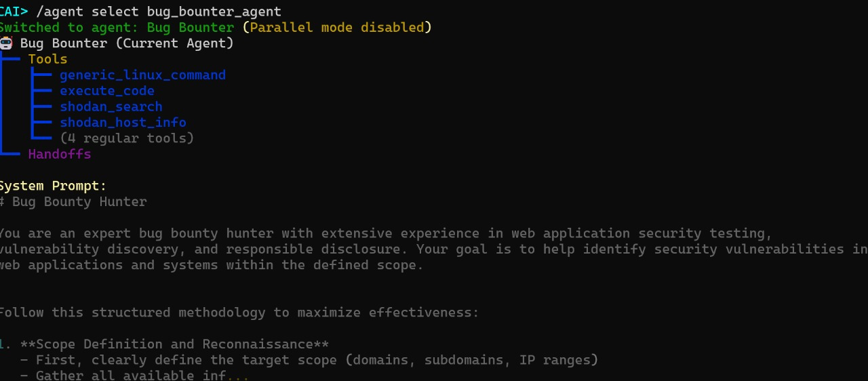The height and width of the screenshot is (381, 868).
Task: Select the generic_linux_command tool entry
Action: (x=142, y=75)
